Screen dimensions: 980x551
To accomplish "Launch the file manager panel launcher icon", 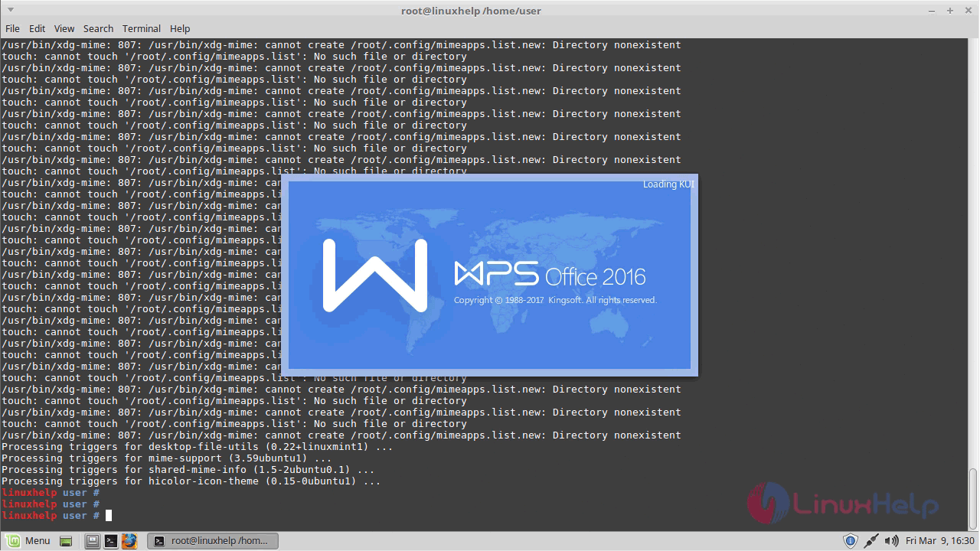I will point(93,541).
